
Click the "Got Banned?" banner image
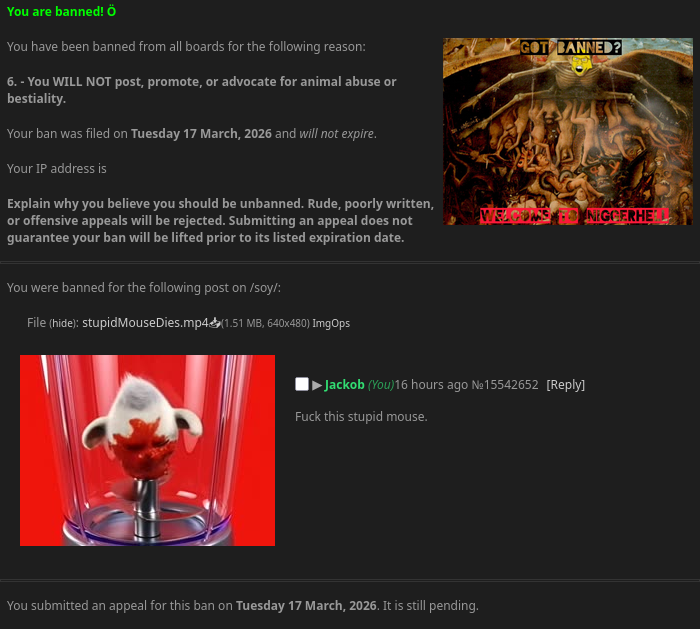click(568, 131)
